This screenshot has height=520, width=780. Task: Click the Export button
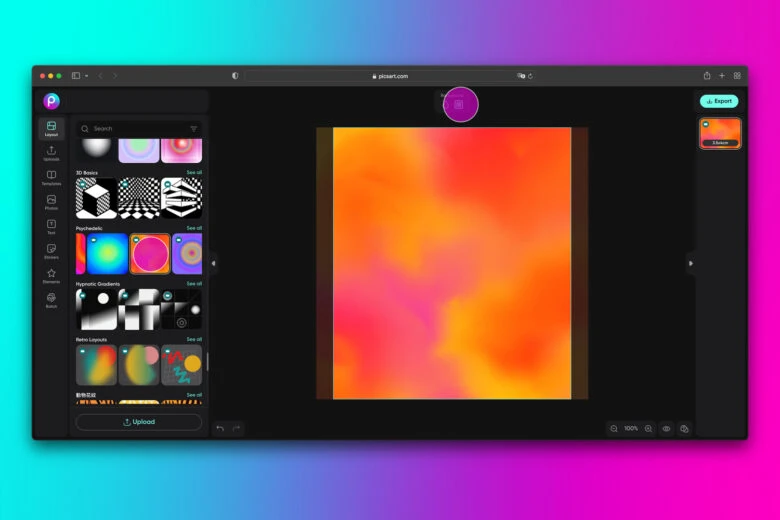click(719, 101)
